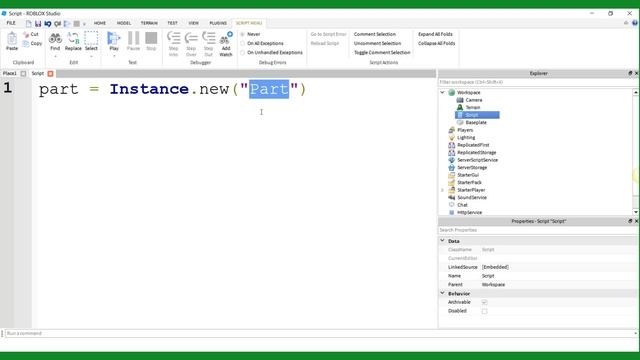This screenshot has width=640, height=360.
Task: Click the Stop test icon
Action: (151, 38)
